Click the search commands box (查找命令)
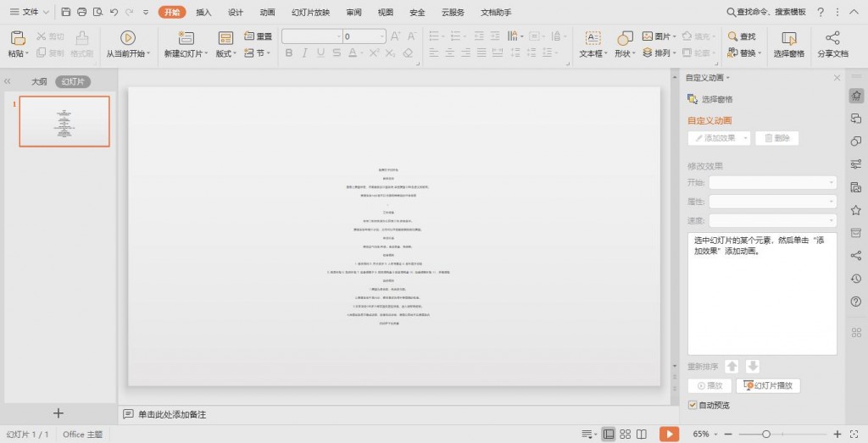 pyautogui.click(x=766, y=12)
